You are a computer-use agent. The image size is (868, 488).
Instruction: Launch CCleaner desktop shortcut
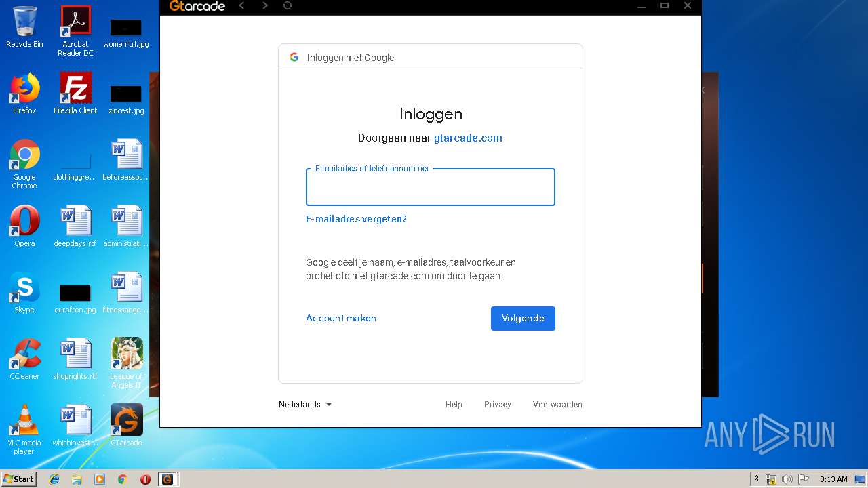[24, 359]
